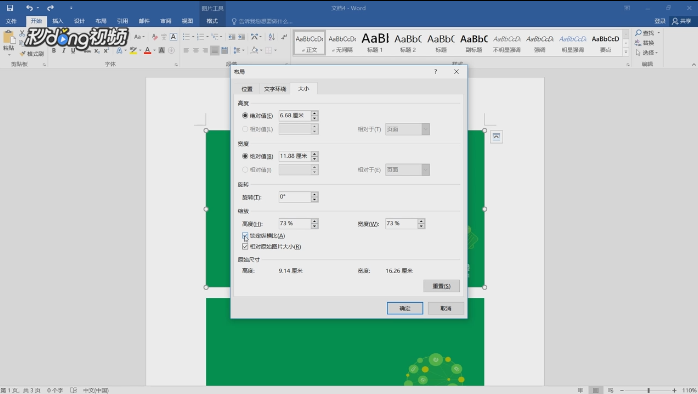Click the Redo arrow icon
The width and height of the screenshot is (698, 394).
tap(50, 8)
